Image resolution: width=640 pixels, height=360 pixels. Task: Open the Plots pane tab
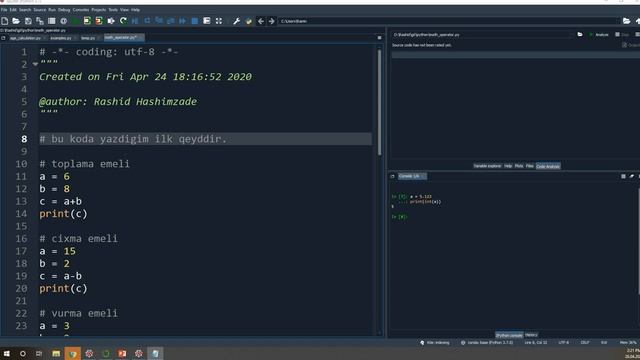point(519,166)
